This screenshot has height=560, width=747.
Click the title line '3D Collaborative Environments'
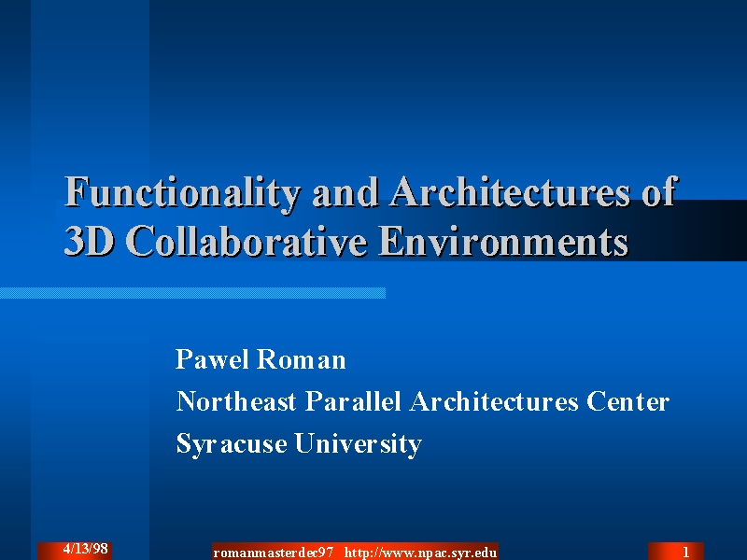[x=346, y=241]
